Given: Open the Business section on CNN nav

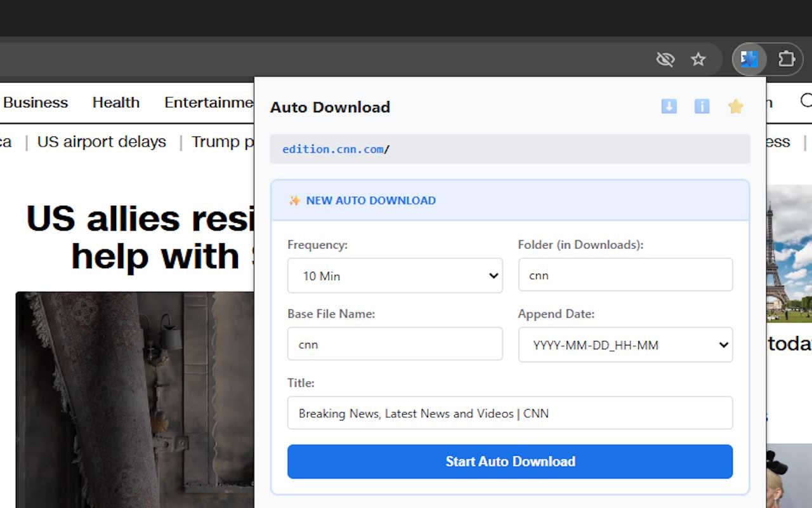Looking at the screenshot, I should coord(36,102).
